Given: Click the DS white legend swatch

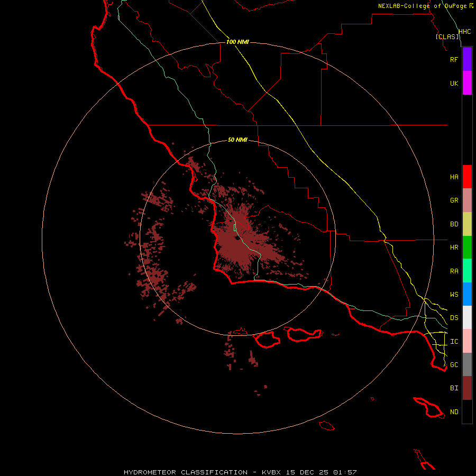Looking at the screenshot, I should coord(467,317).
